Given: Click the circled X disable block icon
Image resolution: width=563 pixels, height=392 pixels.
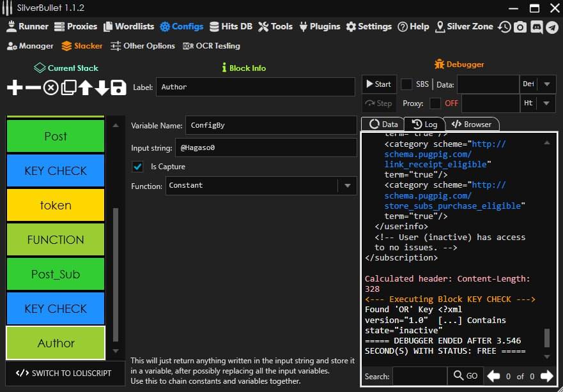Looking at the screenshot, I should pyautogui.click(x=50, y=87).
